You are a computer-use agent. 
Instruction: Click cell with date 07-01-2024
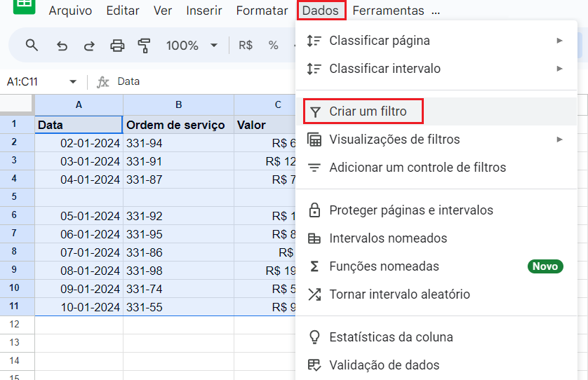(x=79, y=252)
